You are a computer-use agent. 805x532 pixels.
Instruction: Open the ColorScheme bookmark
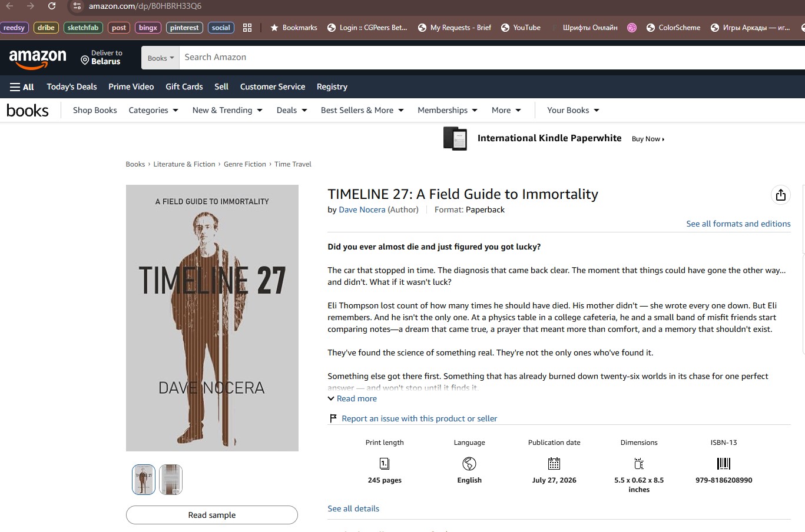673,28
